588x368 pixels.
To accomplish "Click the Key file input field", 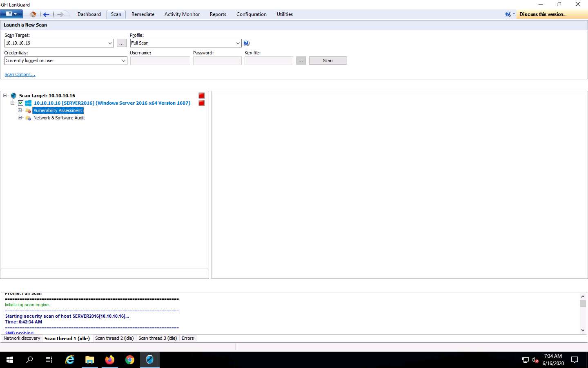I will (x=269, y=61).
